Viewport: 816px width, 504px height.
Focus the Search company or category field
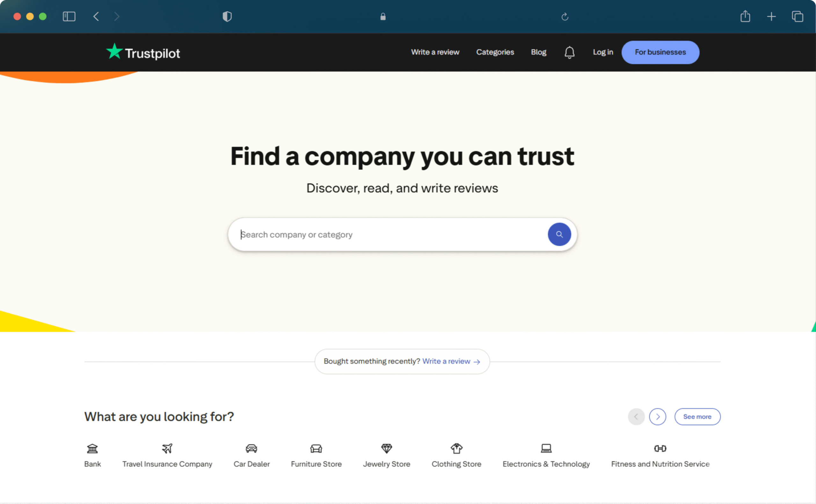coord(390,235)
